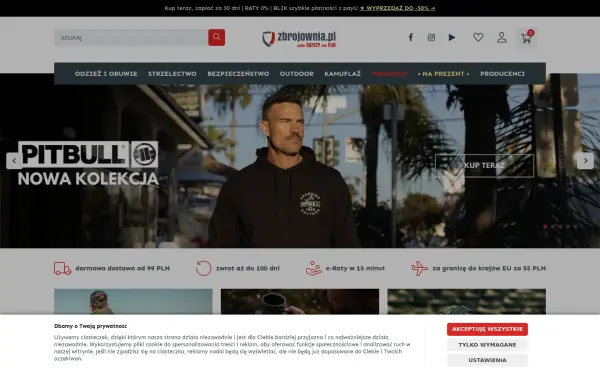Click the e-Raty hand icon

tap(313, 268)
